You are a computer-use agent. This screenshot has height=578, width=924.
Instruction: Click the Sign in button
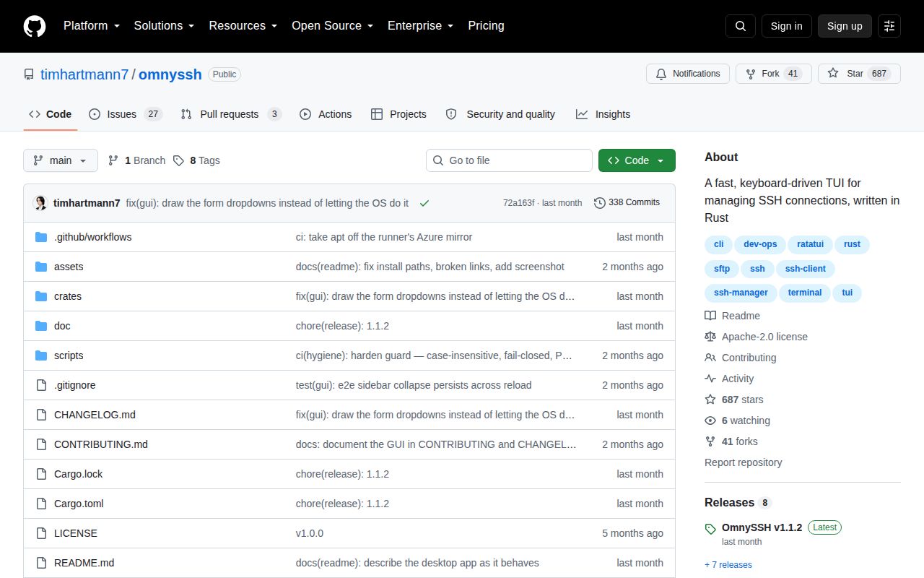[x=786, y=26]
